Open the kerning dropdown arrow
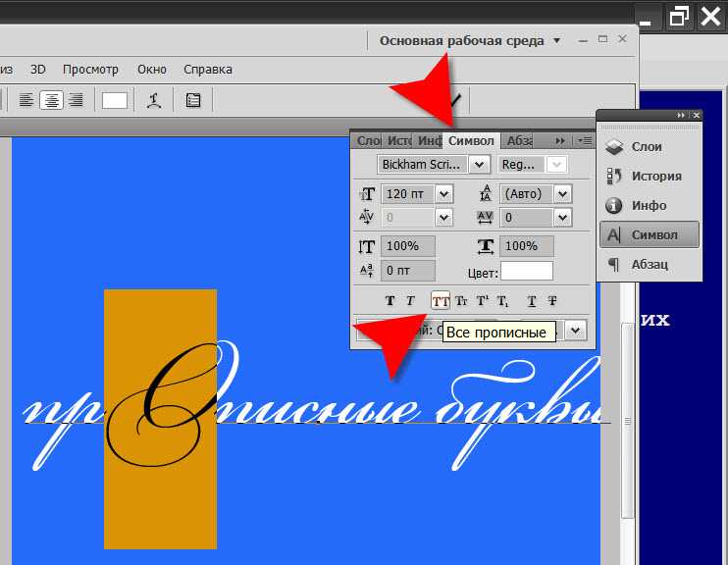 click(443, 218)
